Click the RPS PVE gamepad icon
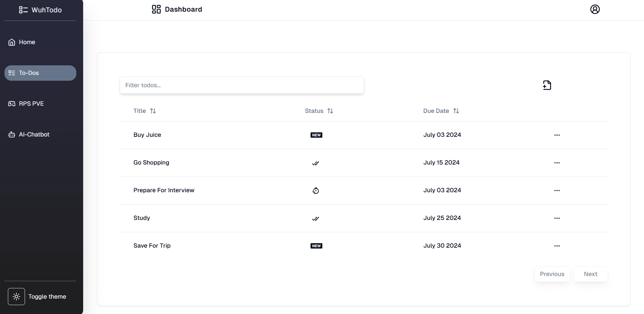 (x=12, y=103)
